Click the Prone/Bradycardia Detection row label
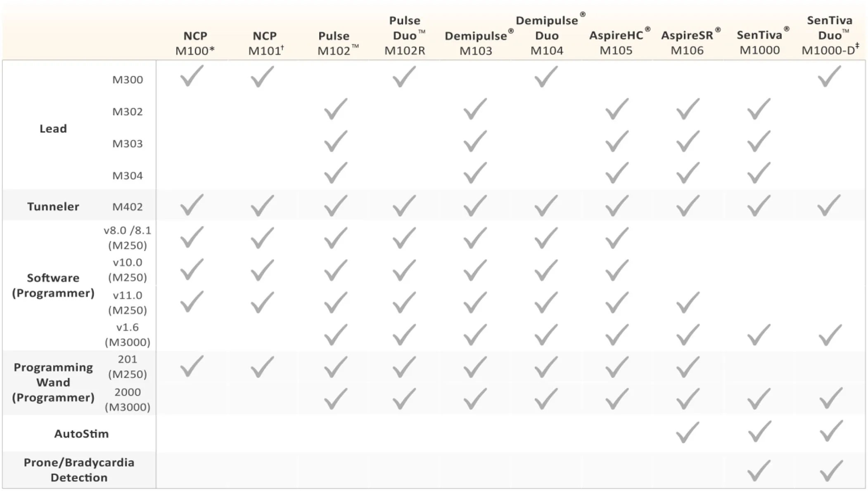Screen dimensions: 868x491 pos(79,470)
